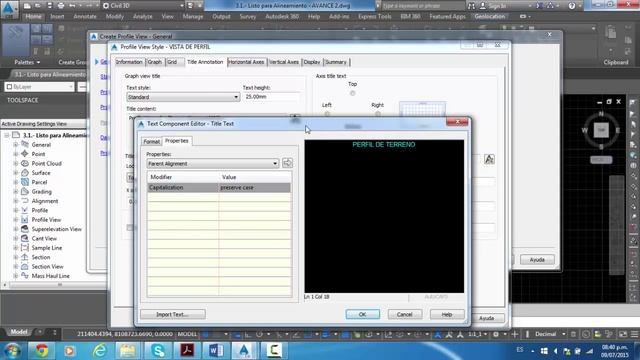This screenshot has width=640, height=360.
Task: Switch to the Format tab
Action: coord(151,142)
